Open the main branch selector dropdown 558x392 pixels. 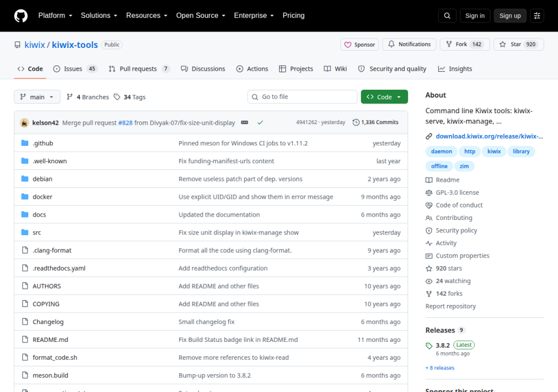[37, 97]
